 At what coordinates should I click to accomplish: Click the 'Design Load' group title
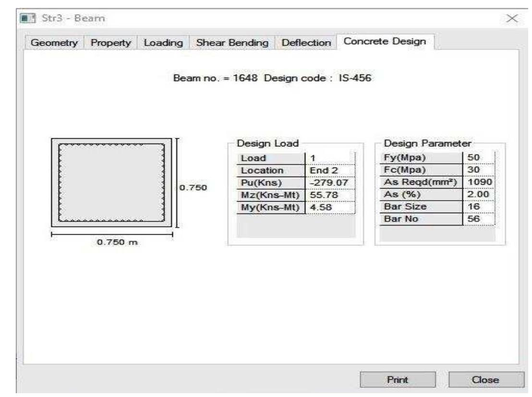(268, 144)
